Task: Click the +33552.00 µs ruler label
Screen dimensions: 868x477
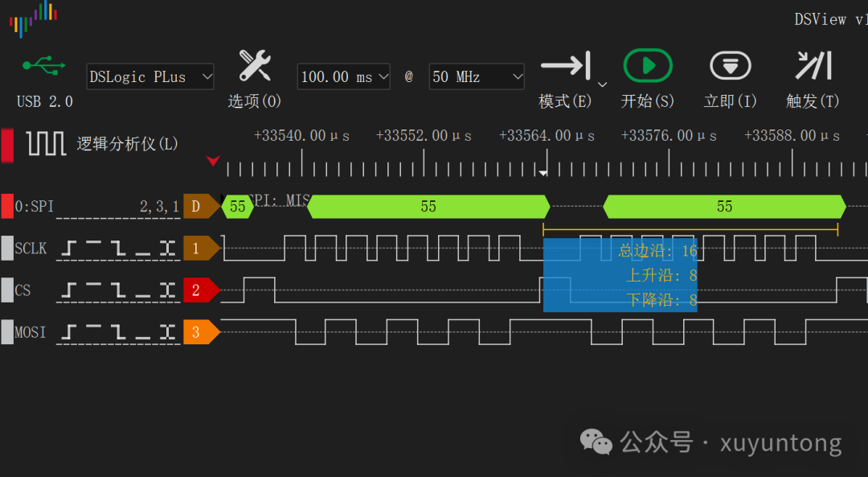Action: [x=424, y=136]
